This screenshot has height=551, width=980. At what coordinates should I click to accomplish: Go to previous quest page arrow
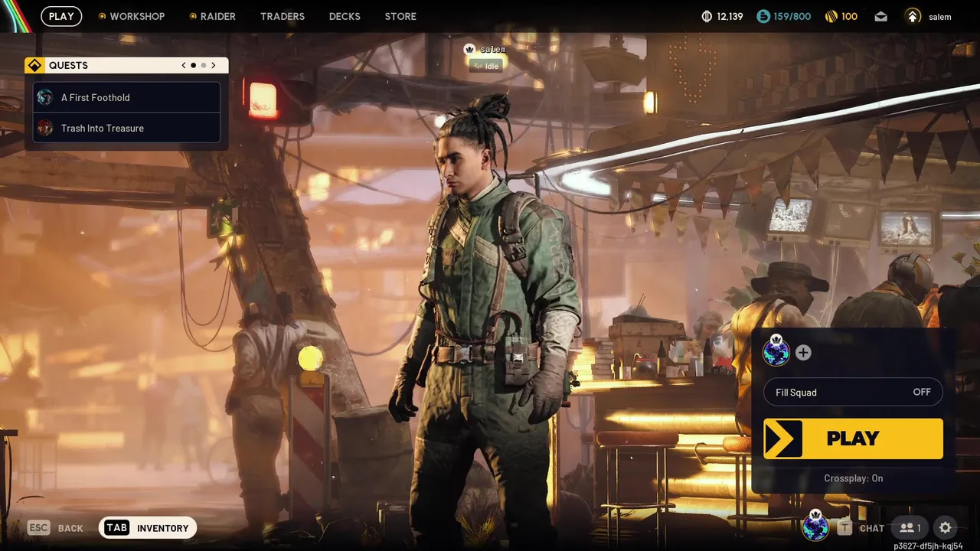(184, 66)
